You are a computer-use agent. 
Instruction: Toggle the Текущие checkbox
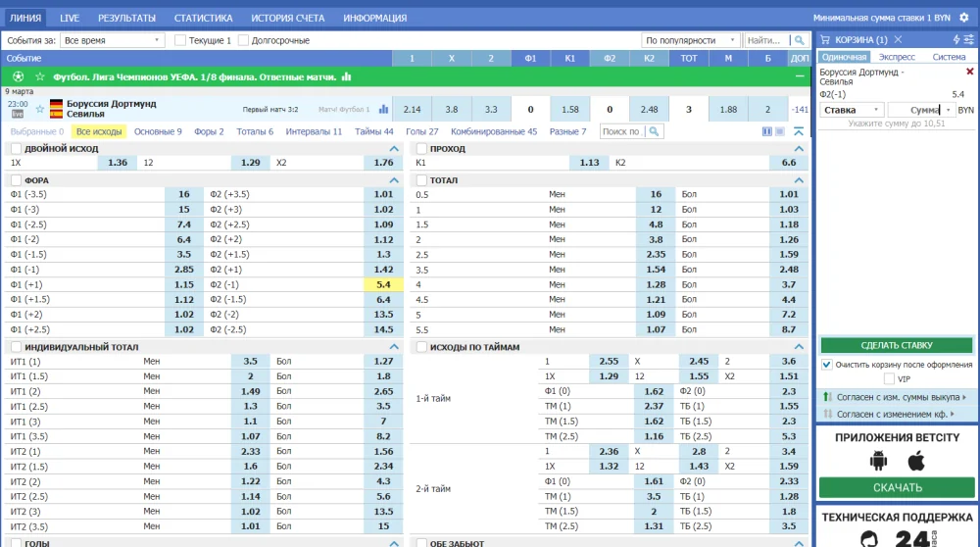pos(180,40)
